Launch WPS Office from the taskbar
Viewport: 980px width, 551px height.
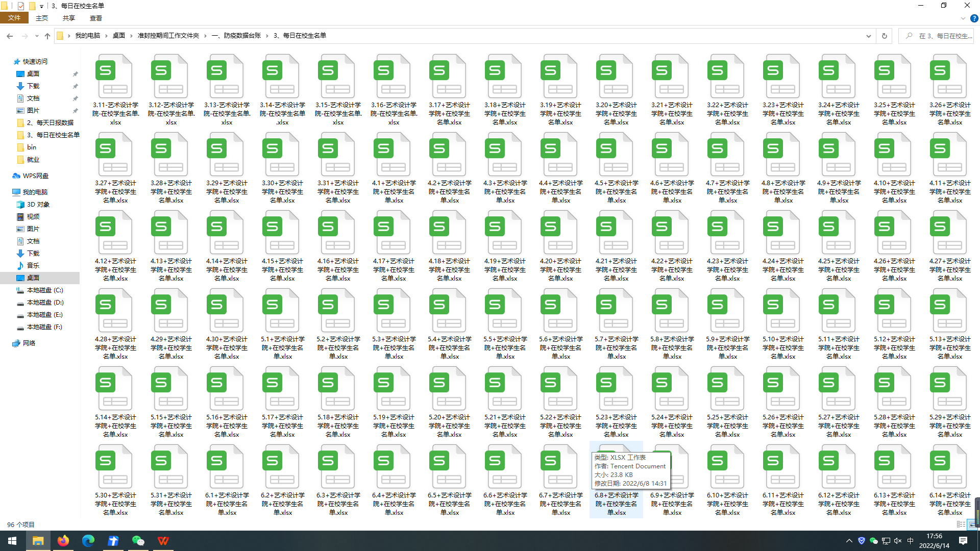[x=163, y=541]
